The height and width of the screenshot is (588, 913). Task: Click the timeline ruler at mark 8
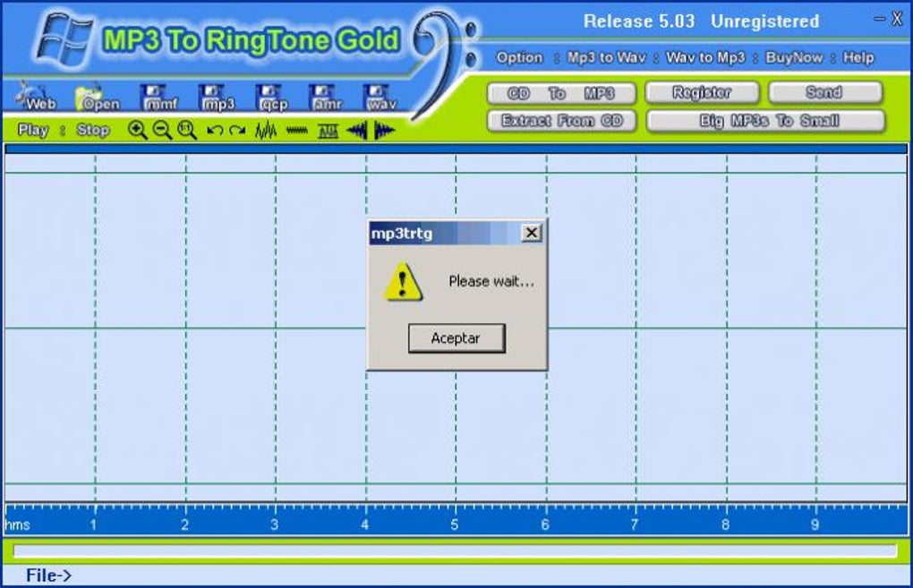click(x=725, y=524)
